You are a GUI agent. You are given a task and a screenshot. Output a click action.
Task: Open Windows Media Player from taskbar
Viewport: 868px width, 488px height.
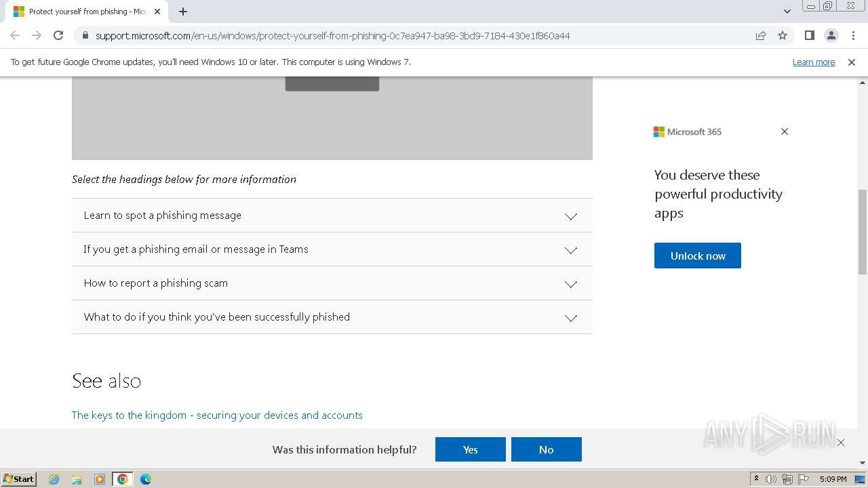point(100,479)
